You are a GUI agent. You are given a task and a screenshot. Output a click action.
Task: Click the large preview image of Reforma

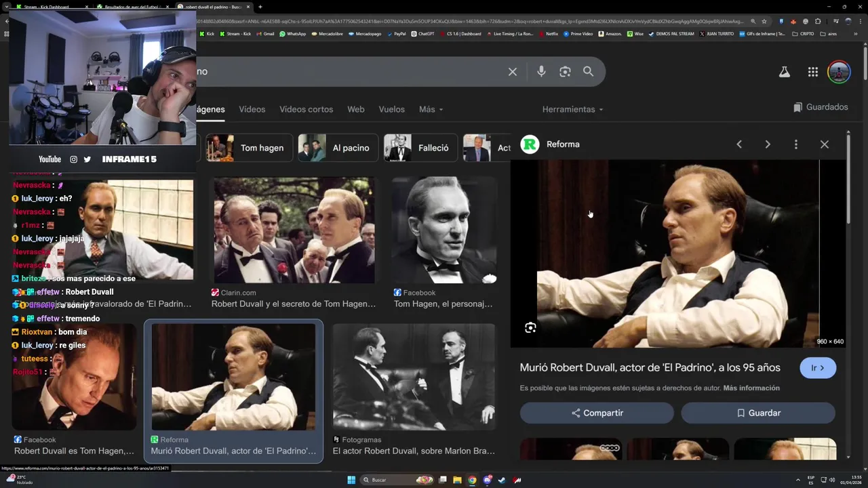point(678,253)
